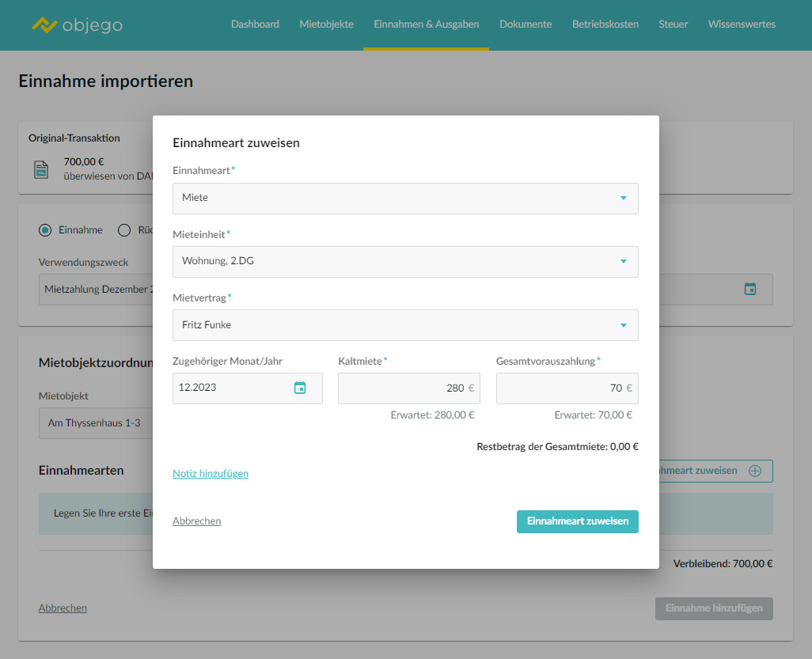Switch to the Betriebskosten tab
The height and width of the screenshot is (659, 812).
click(605, 25)
